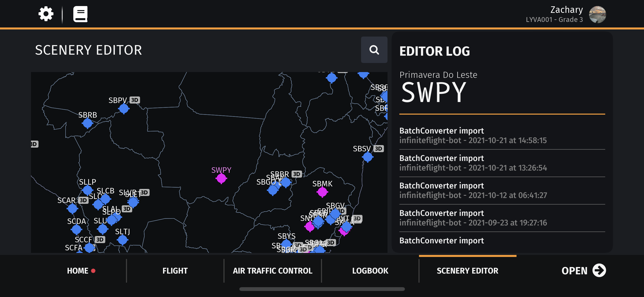Viewport: 644px width, 297px height.
Task: Open the Air Traffic Control tab
Action: [273, 271]
